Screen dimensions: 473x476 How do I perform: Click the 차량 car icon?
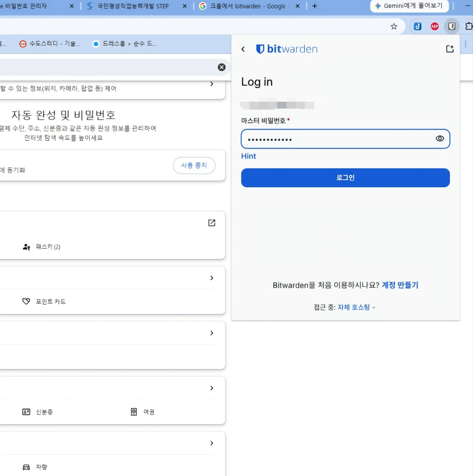coord(26,467)
